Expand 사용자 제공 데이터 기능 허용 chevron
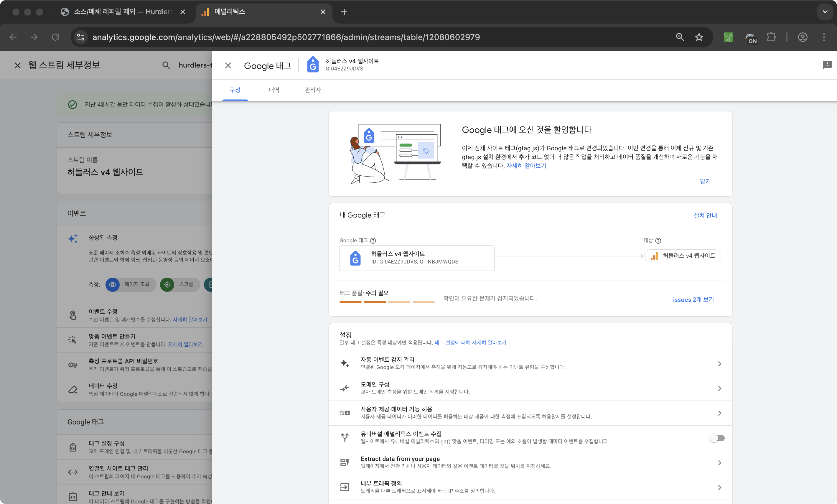 pyautogui.click(x=719, y=413)
